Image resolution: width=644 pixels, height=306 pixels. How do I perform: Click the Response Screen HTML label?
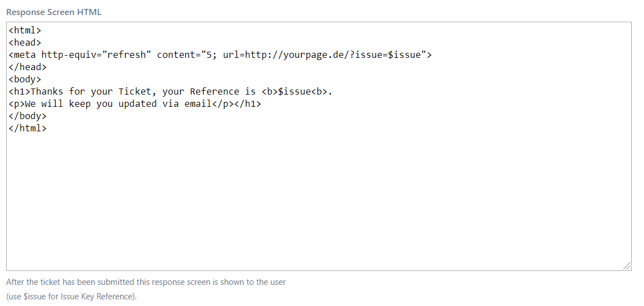[54, 12]
